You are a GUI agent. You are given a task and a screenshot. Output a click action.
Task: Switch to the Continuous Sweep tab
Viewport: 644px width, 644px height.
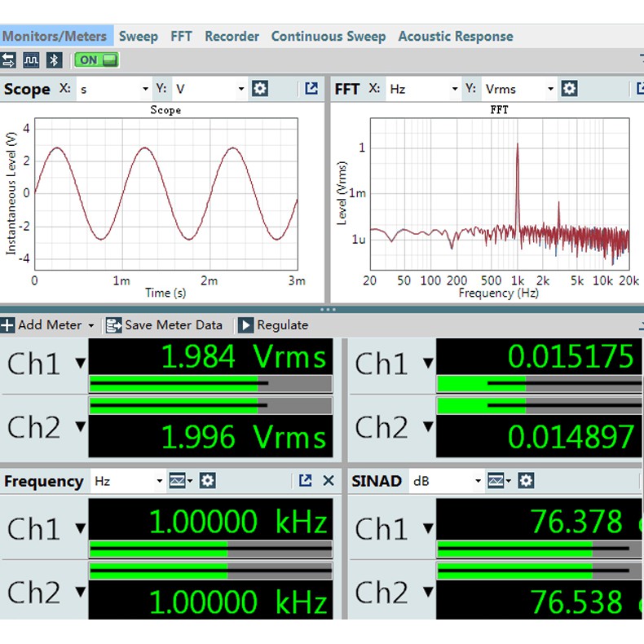(328, 37)
